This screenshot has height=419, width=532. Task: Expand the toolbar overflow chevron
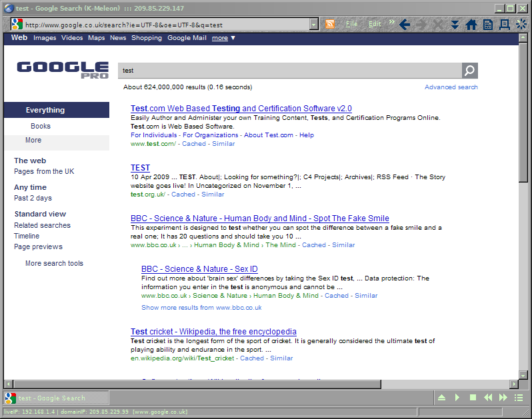pyautogui.click(x=392, y=22)
